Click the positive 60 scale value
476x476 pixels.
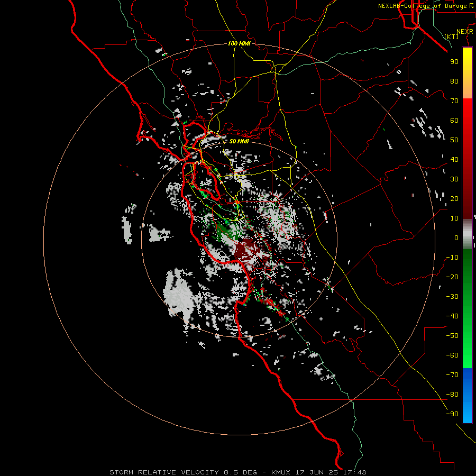(x=454, y=120)
